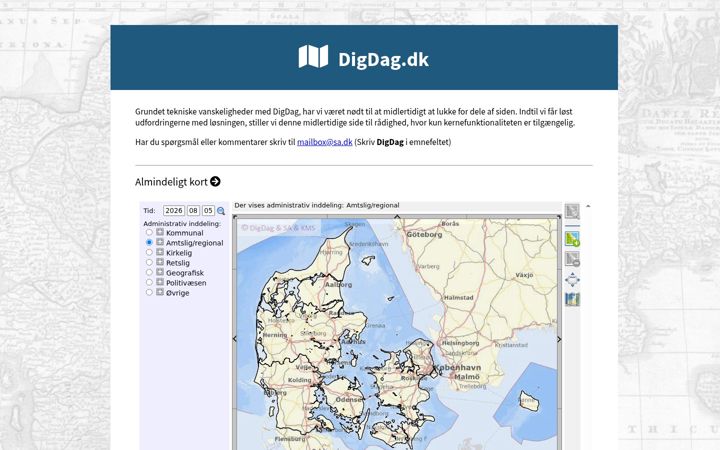Image resolution: width=720 pixels, height=450 pixels.
Task: Pan map with top-right corner arrow
Action: pos(558,217)
